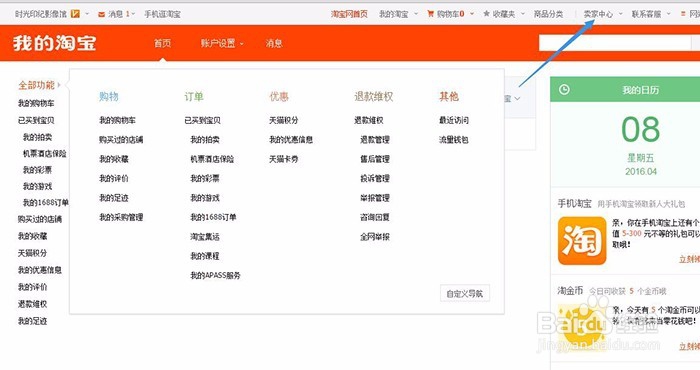Click the 淘金币 heading in right panel

click(570, 291)
